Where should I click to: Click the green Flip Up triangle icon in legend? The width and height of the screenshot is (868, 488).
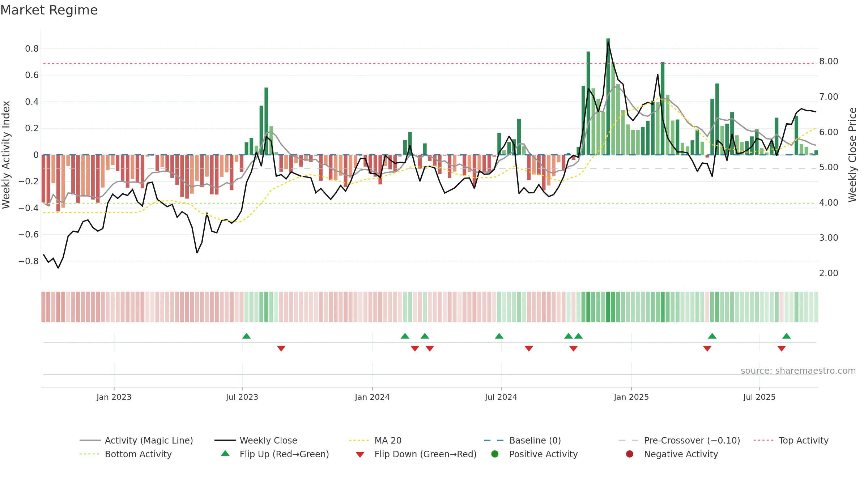click(x=225, y=453)
